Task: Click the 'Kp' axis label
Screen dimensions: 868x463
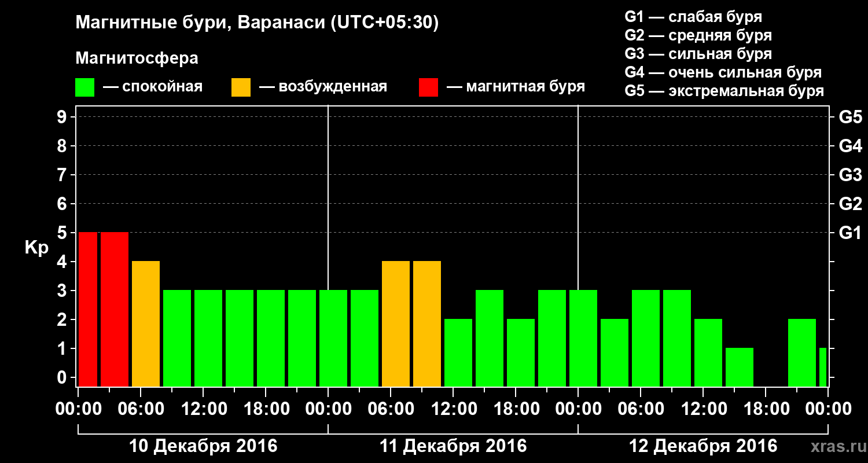Action: [36, 248]
